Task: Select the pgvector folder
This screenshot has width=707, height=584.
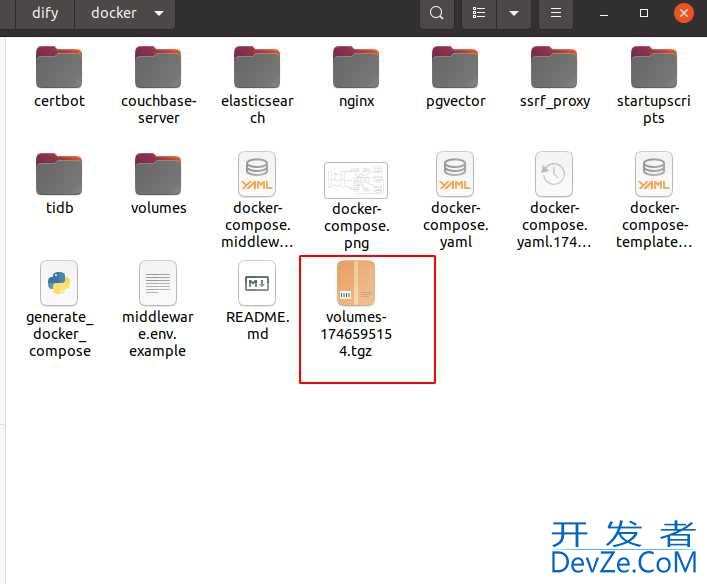Action: coord(455,68)
